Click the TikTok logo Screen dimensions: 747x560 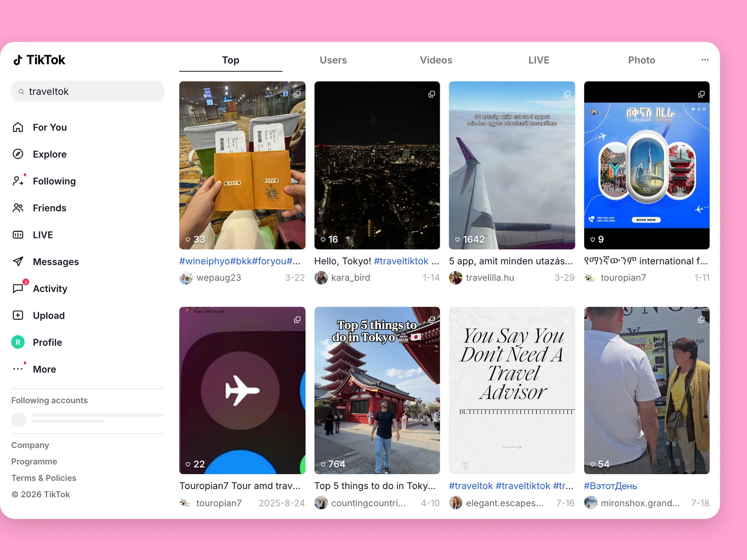tap(39, 60)
